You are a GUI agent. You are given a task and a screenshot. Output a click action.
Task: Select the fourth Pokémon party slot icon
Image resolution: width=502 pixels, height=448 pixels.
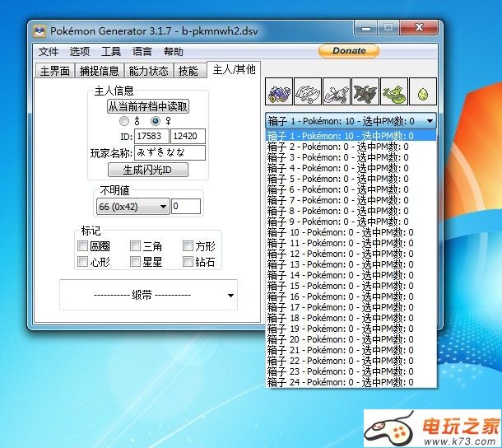(365, 91)
